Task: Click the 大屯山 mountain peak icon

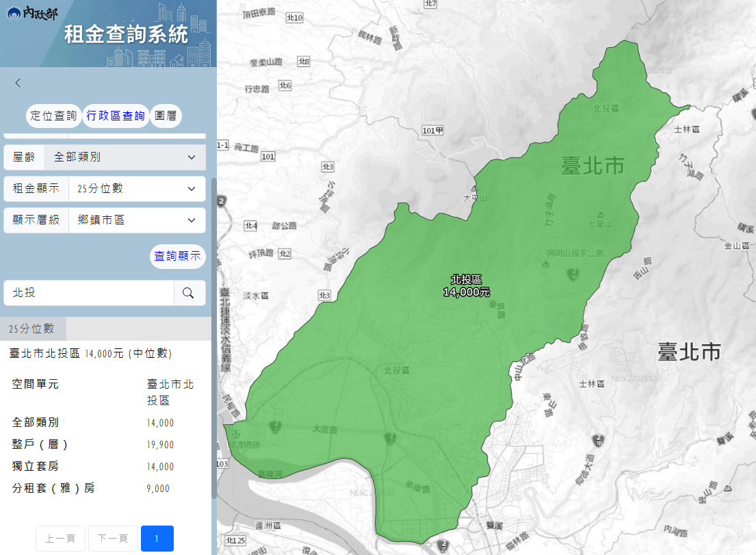Action: tap(475, 189)
